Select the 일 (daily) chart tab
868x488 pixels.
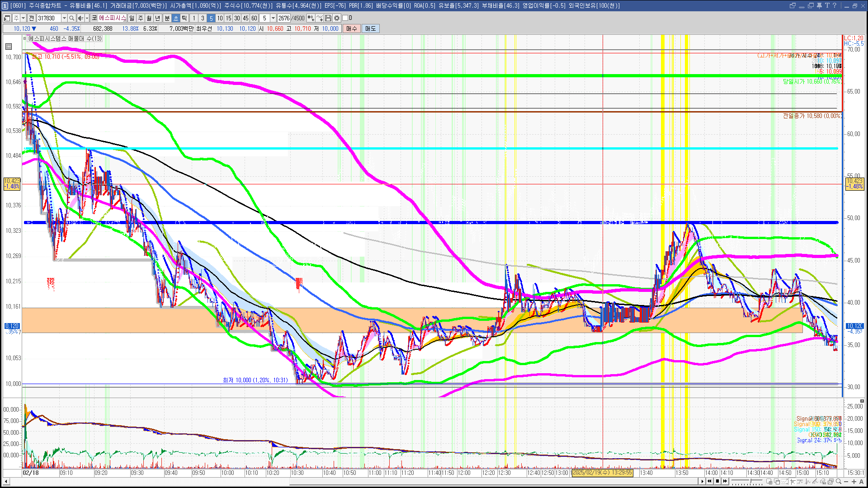[x=132, y=18]
